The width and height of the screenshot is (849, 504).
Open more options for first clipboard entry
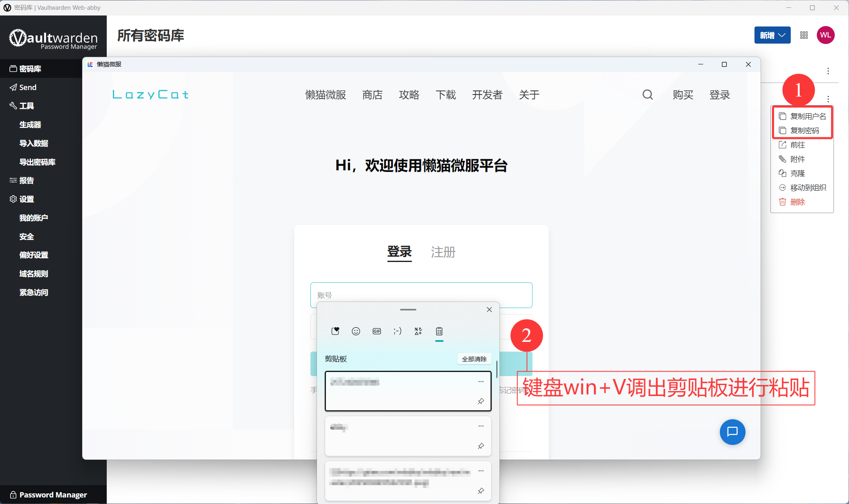481,382
